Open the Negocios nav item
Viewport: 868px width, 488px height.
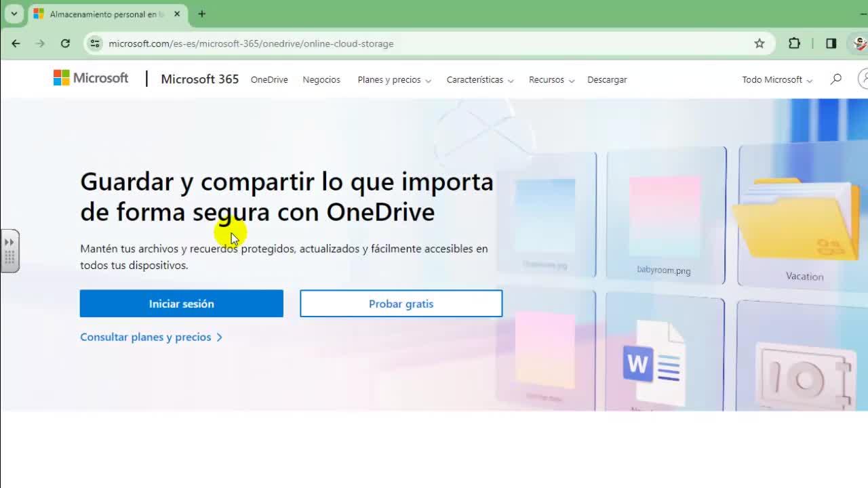click(x=321, y=80)
